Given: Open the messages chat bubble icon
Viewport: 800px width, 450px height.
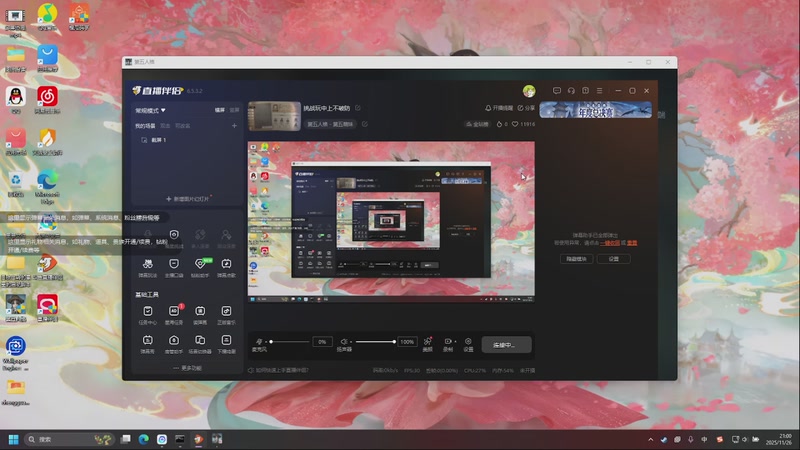Looking at the screenshot, I should tap(557, 91).
